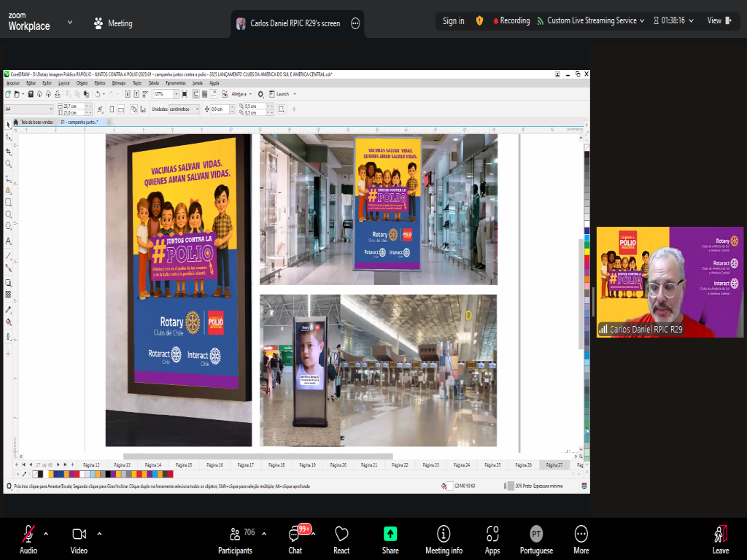This screenshot has width=747, height=560.
Task: Open the Apps icon
Action: [x=492, y=534]
